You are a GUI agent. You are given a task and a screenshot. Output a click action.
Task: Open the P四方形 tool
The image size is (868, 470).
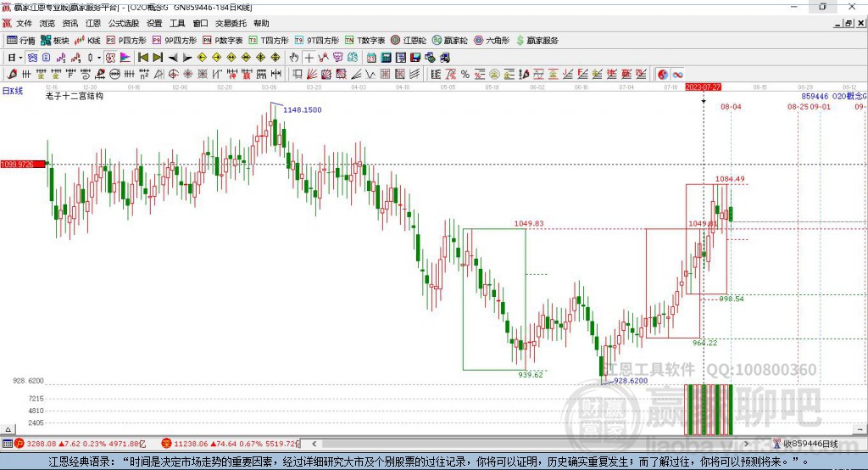click(x=126, y=41)
